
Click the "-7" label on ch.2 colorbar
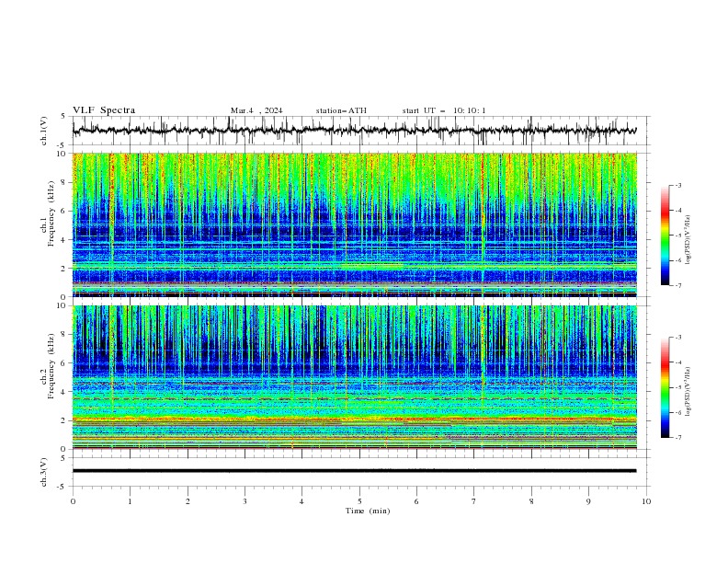pyautogui.click(x=677, y=438)
